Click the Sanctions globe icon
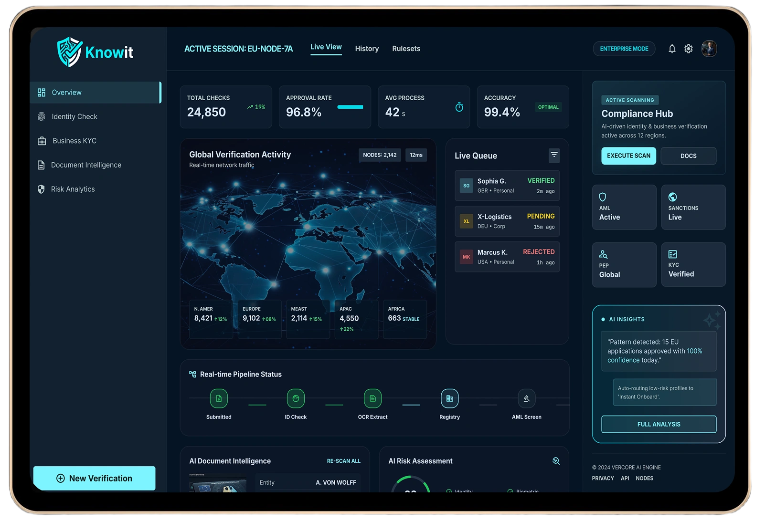The width and height of the screenshot is (765, 532). [x=672, y=197]
